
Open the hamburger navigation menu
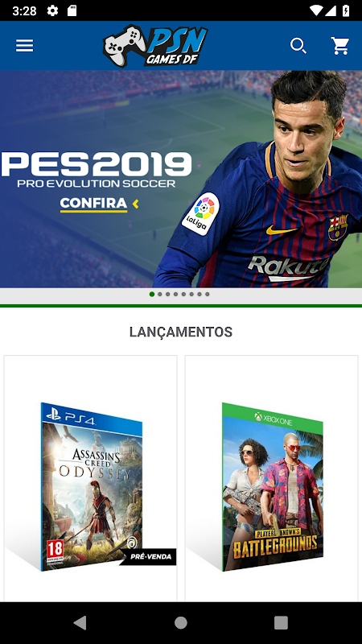(25, 45)
